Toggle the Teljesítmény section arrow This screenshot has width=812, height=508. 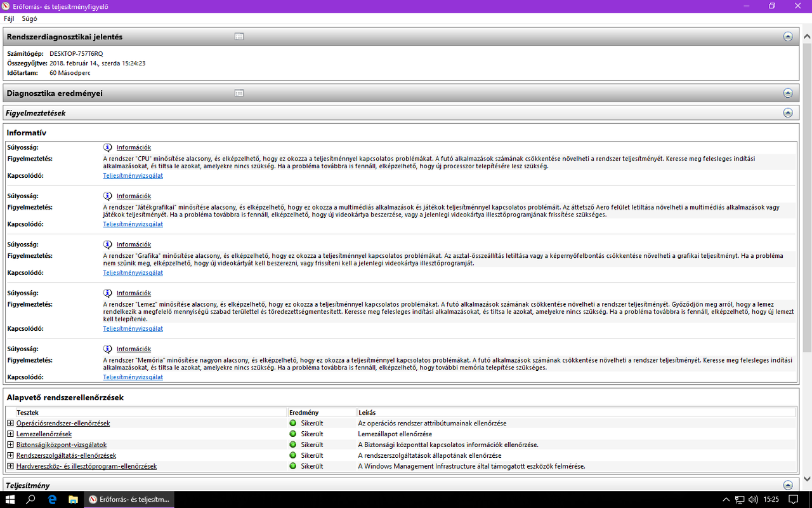788,485
